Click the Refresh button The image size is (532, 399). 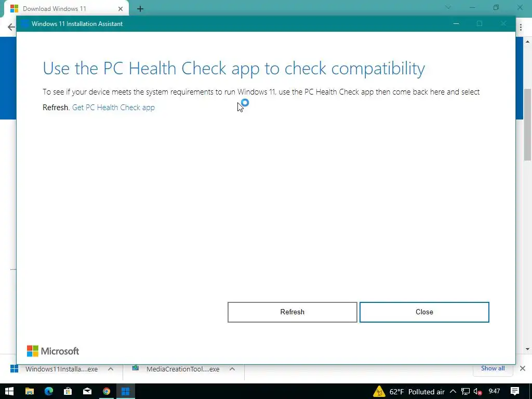[292, 312]
